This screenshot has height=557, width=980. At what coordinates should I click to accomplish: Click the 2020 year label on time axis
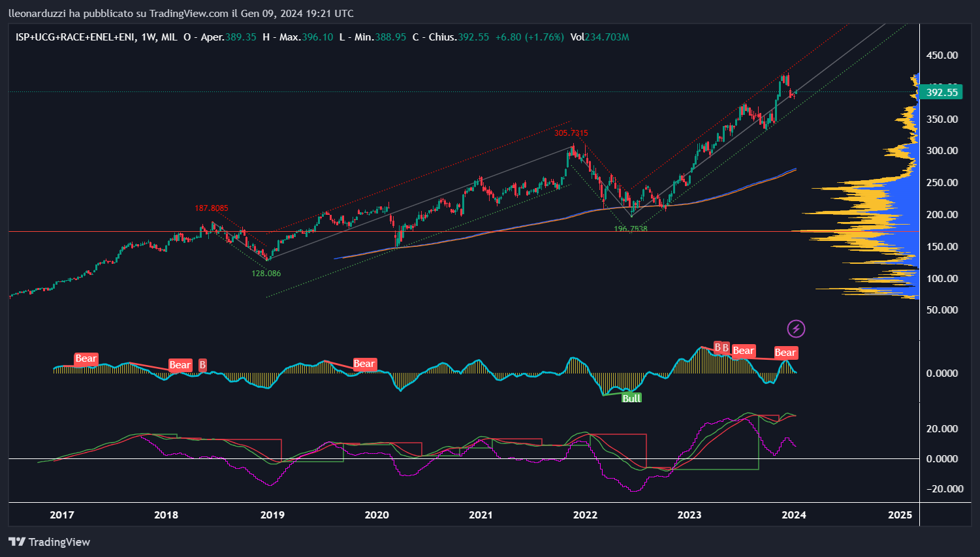click(377, 515)
